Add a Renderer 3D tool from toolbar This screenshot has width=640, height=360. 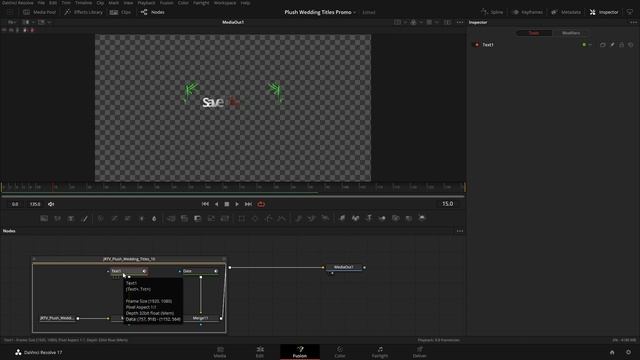point(422,218)
